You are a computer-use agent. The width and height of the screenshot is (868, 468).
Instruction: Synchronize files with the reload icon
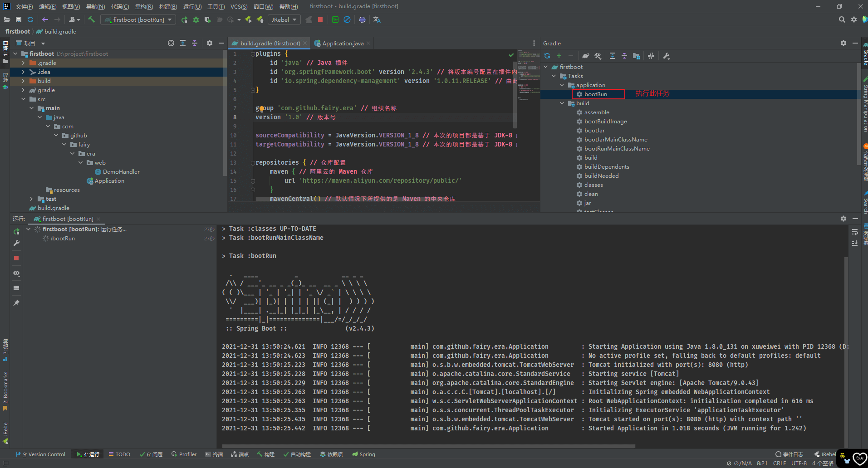coord(30,19)
